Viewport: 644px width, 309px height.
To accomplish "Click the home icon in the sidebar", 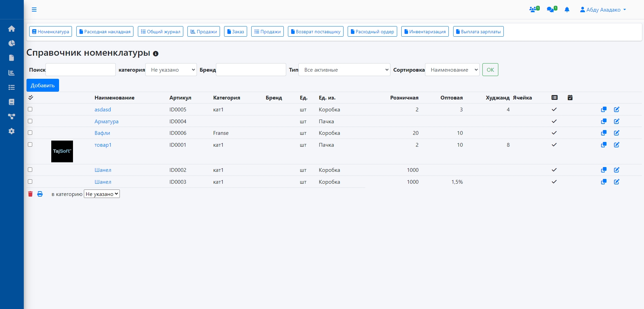I will (12, 29).
